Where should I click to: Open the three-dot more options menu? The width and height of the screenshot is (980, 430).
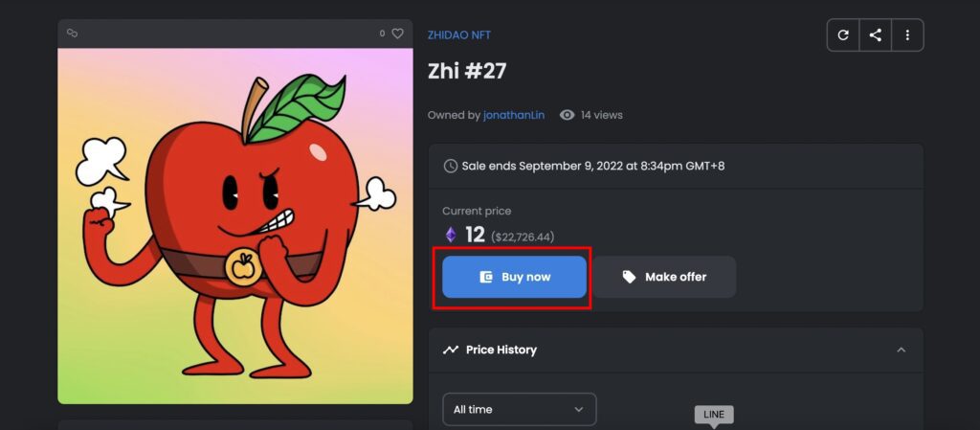point(907,35)
